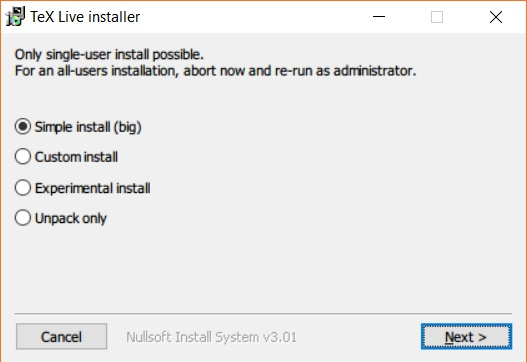
Task: Click the "Simple install (big)" label text
Action: point(88,127)
